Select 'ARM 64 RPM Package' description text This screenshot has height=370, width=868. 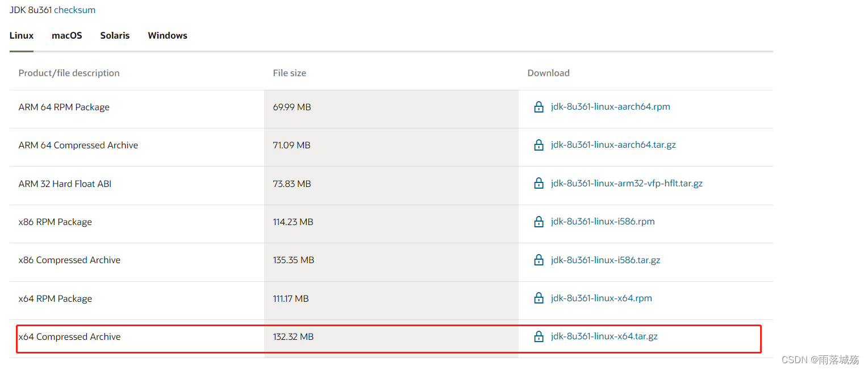click(x=64, y=107)
